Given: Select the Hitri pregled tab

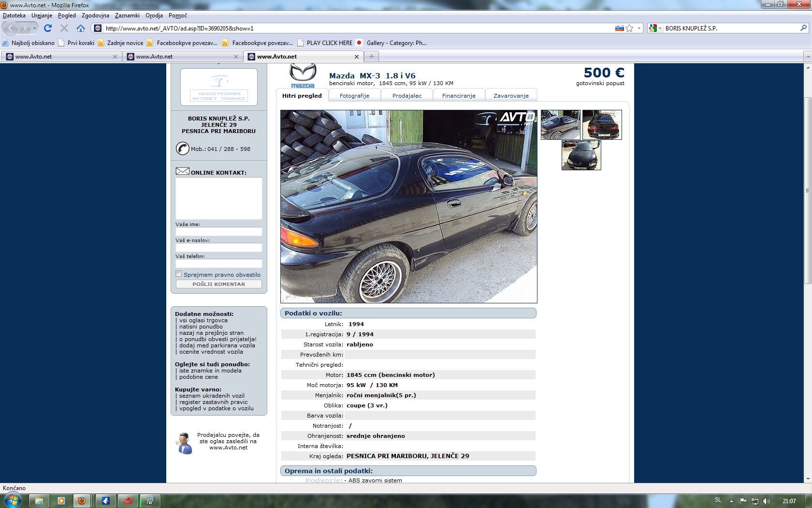Looking at the screenshot, I should [302, 96].
